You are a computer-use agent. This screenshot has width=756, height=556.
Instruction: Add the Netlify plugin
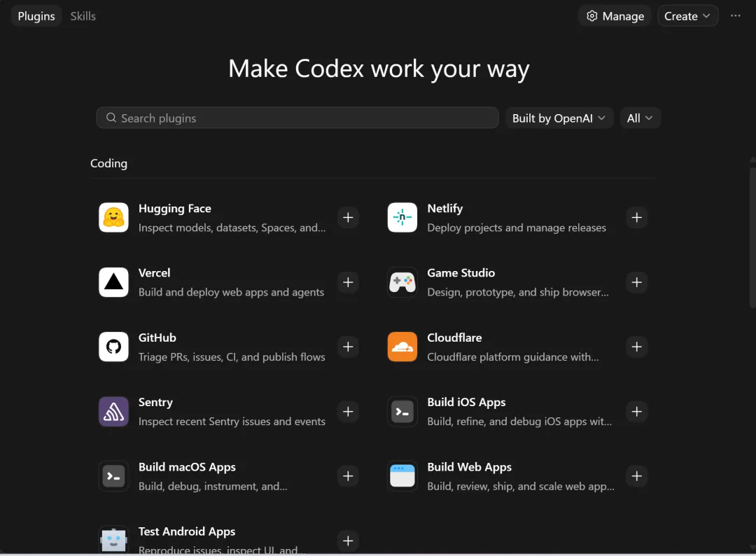[636, 218]
